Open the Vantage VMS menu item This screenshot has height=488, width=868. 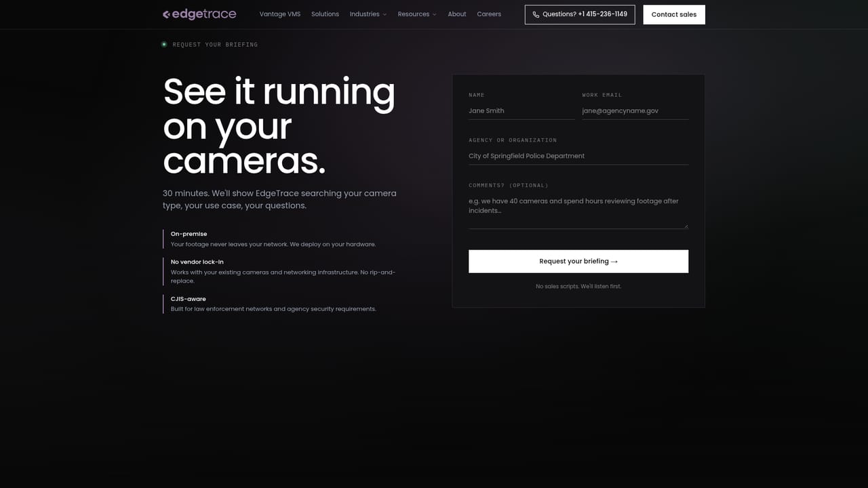pos(280,14)
